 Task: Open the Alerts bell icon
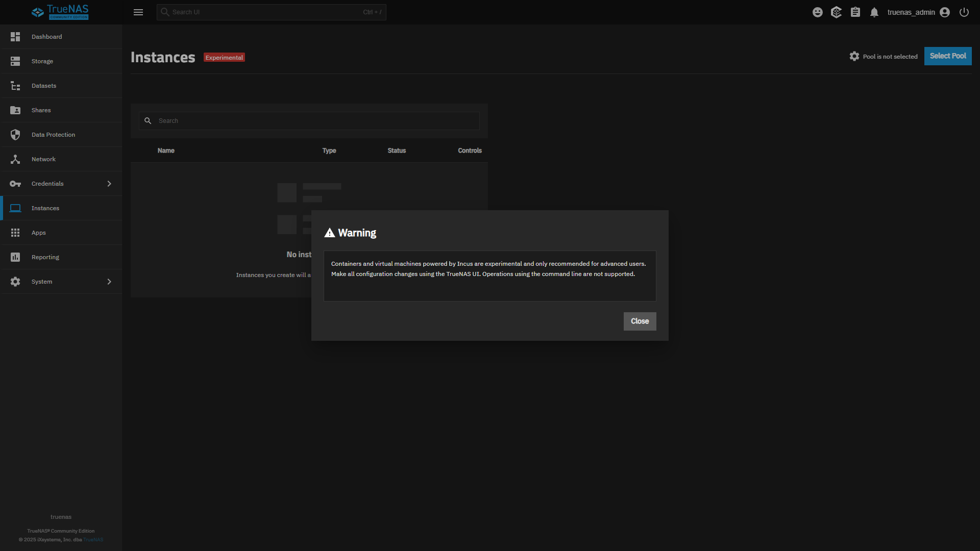point(874,12)
